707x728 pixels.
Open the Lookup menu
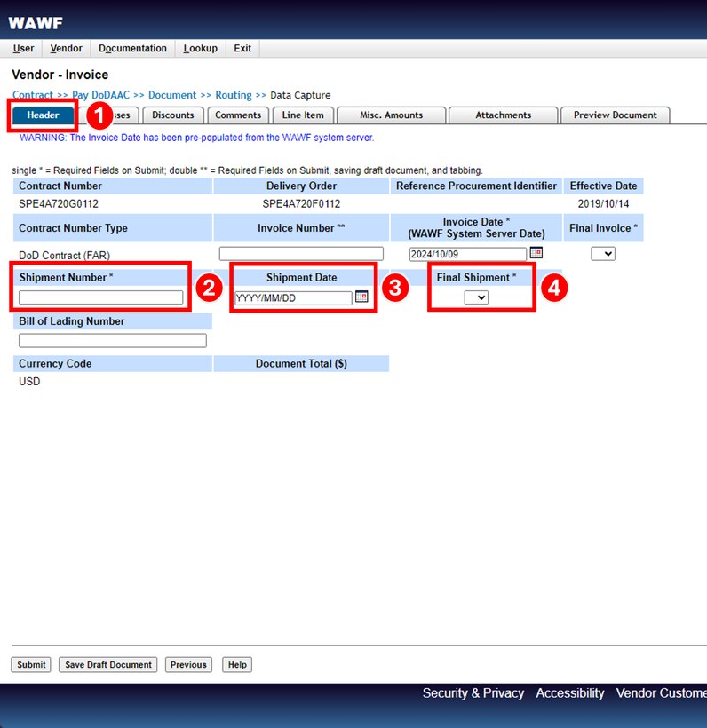[200, 49]
